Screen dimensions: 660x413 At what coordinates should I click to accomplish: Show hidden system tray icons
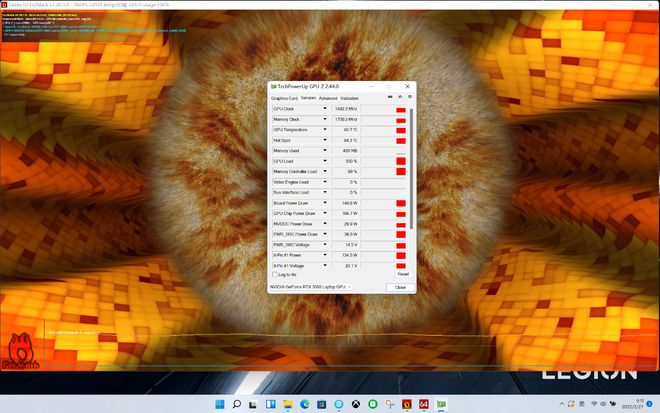tap(561, 404)
